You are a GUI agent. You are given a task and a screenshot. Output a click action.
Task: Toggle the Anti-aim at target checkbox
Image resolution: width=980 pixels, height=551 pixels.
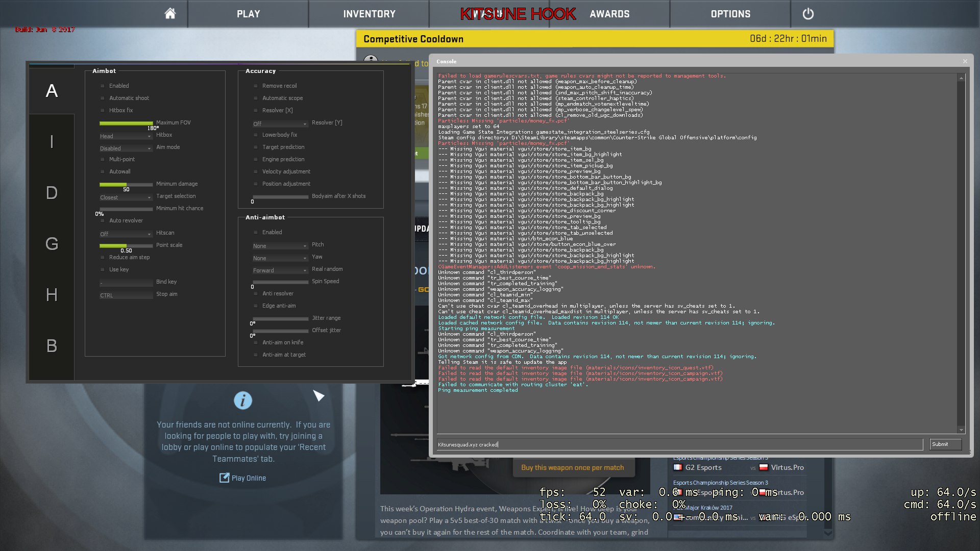click(x=256, y=355)
